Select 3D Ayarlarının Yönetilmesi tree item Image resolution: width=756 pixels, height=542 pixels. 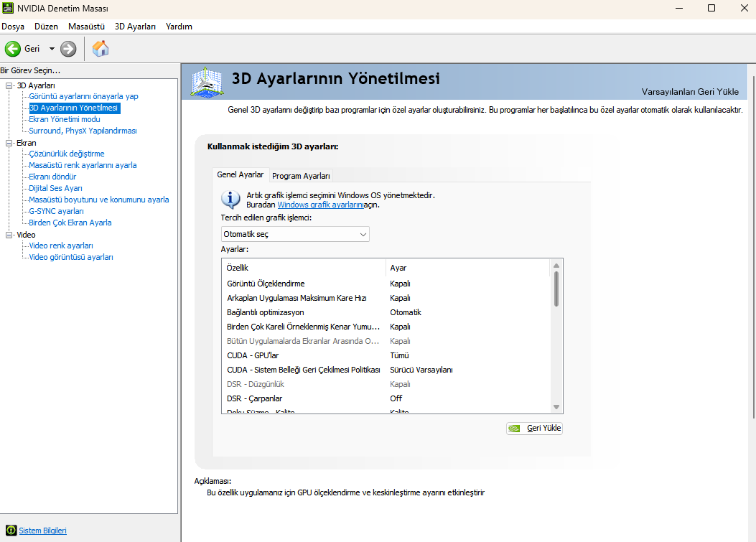pyautogui.click(x=73, y=108)
